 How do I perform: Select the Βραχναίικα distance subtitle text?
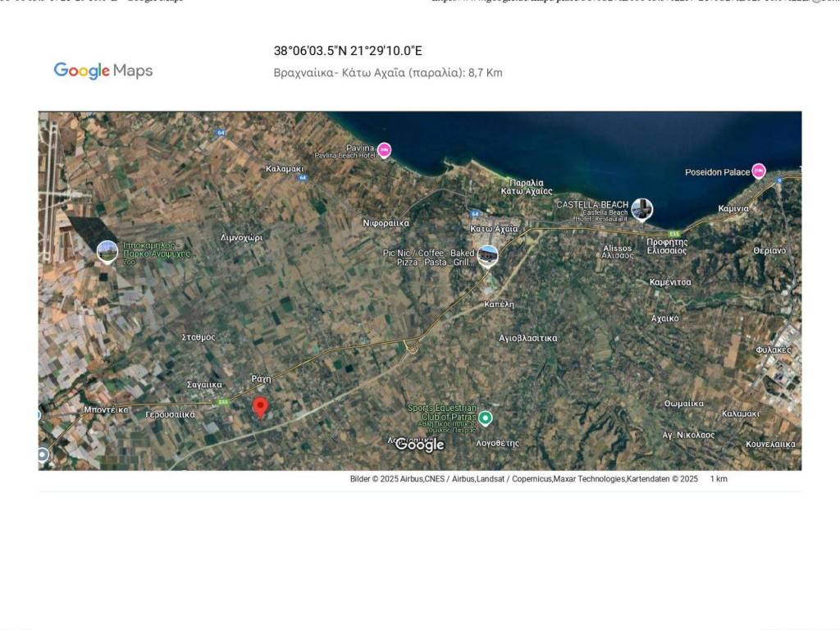point(387,73)
